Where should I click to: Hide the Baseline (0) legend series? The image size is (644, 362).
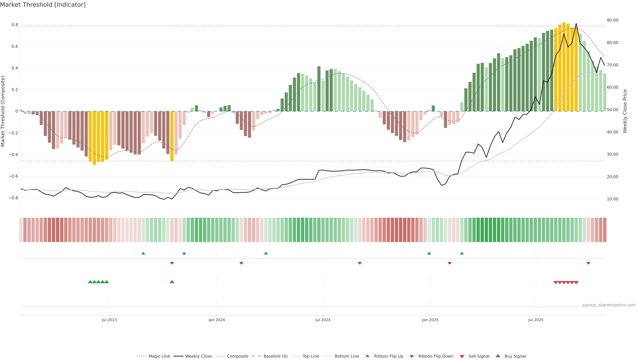click(x=276, y=356)
